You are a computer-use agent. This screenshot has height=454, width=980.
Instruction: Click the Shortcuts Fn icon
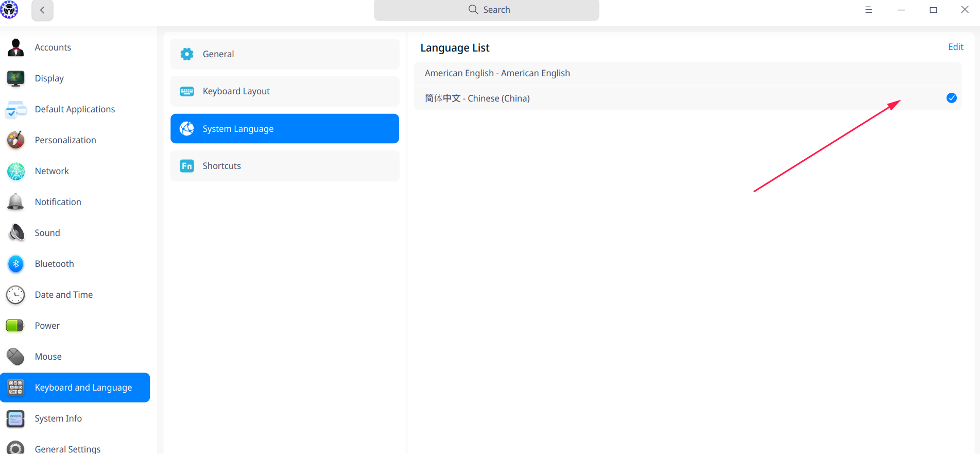(187, 166)
